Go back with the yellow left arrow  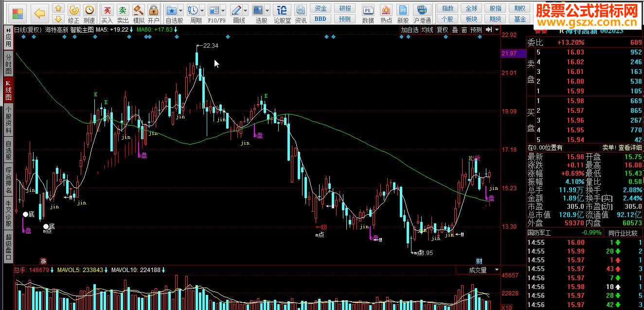pyautogui.click(x=40, y=13)
